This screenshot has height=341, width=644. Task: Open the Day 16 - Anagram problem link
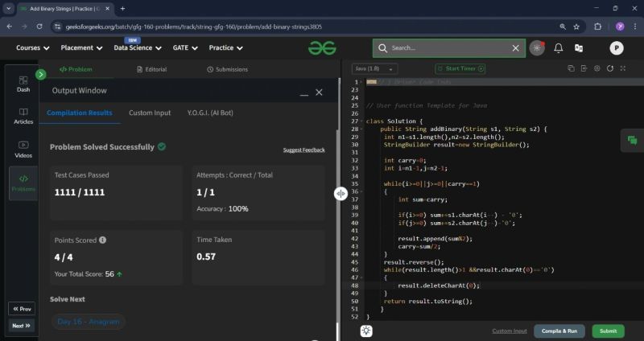[x=88, y=322]
